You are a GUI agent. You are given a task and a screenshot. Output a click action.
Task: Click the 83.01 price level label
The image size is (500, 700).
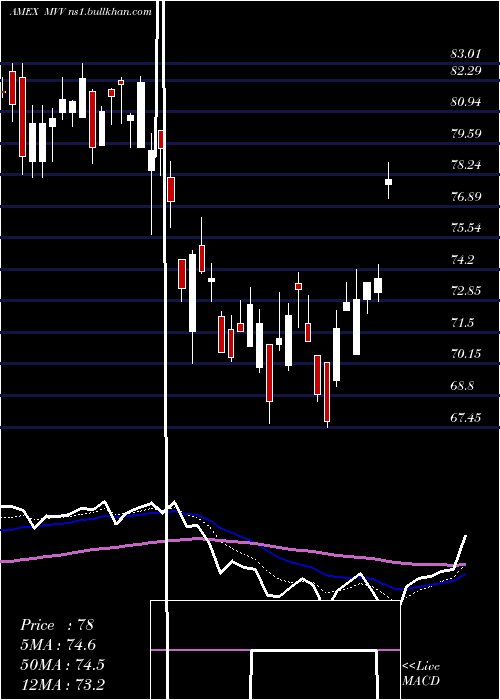tap(466, 54)
